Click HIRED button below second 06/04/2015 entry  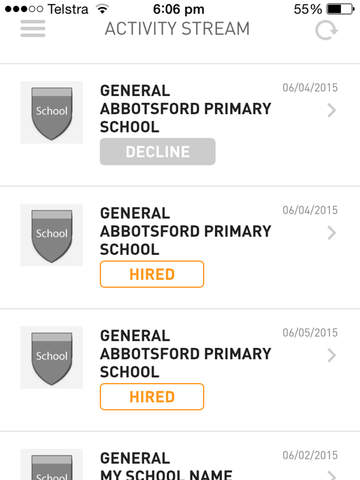(152, 274)
